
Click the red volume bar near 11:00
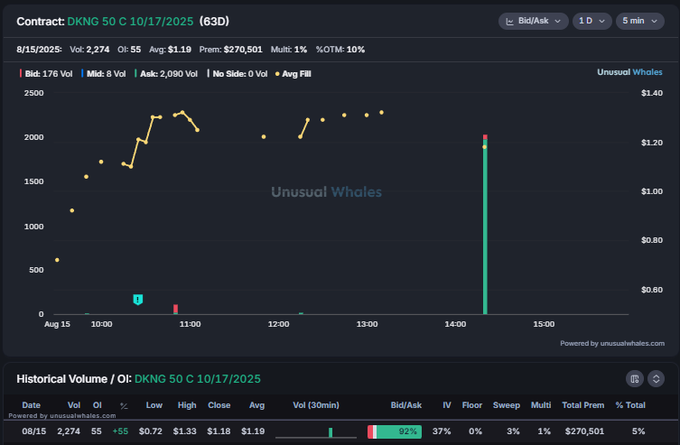tap(176, 309)
